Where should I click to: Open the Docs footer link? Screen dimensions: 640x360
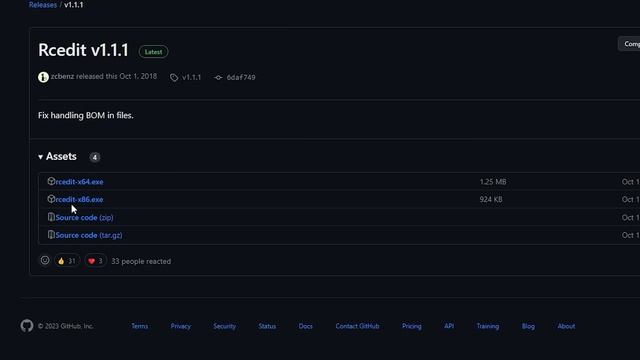click(x=305, y=326)
